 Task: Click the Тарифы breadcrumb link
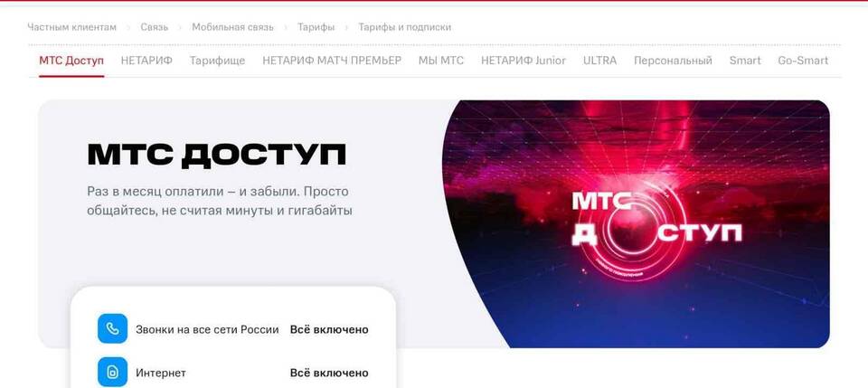click(x=316, y=27)
